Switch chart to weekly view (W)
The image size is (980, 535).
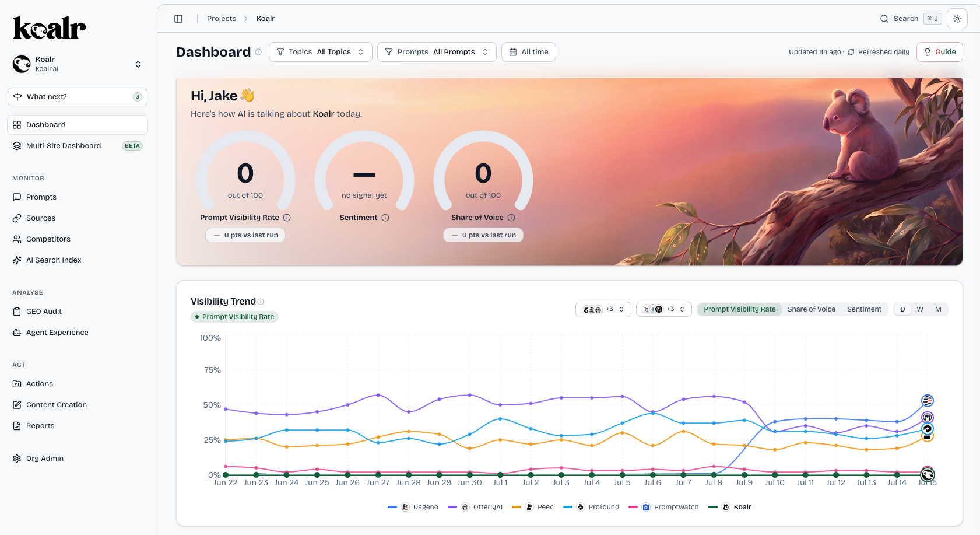point(920,309)
